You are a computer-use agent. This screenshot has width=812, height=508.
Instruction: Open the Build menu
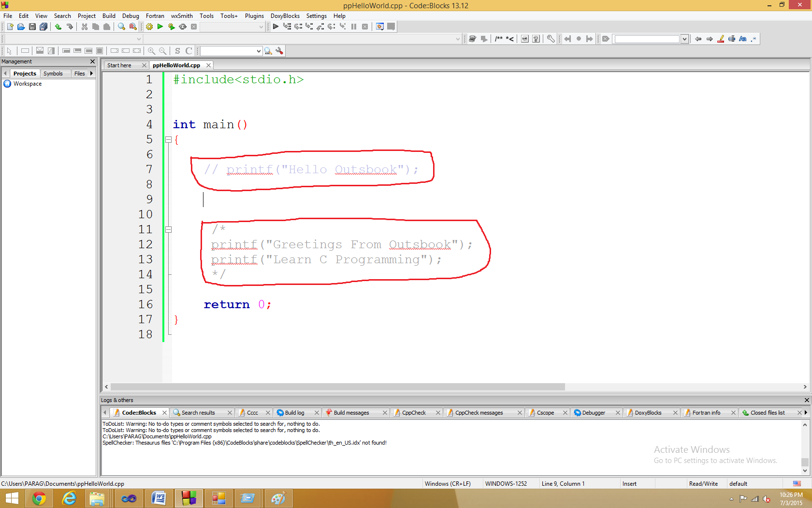109,16
